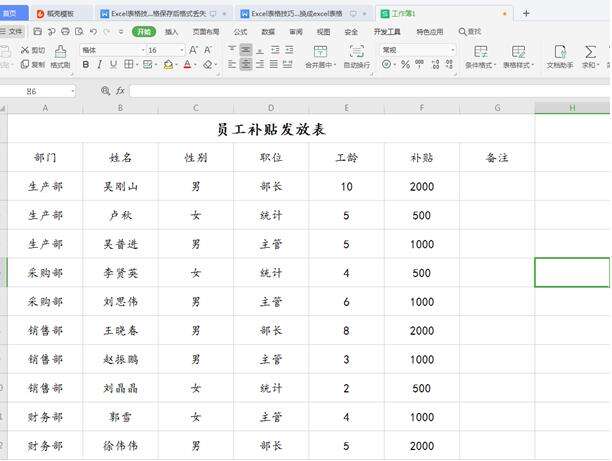Toggle left horizontal alignment
The width and height of the screenshot is (612, 461).
232,64
